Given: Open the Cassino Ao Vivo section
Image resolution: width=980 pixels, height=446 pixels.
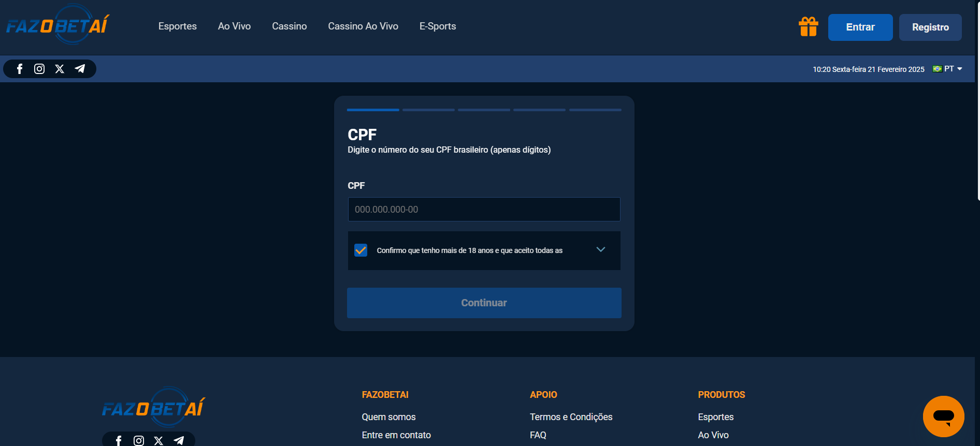Looking at the screenshot, I should click(363, 26).
